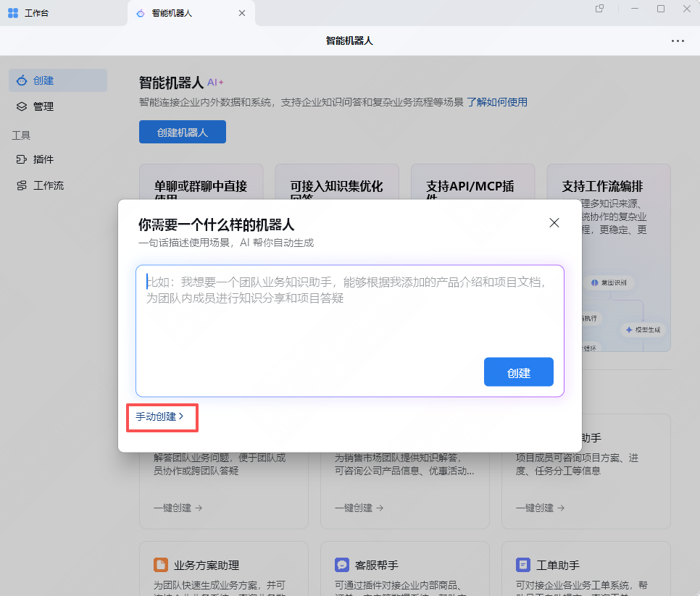Close the 智能机器人 tab
The width and height of the screenshot is (700, 596).
click(x=242, y=13)
